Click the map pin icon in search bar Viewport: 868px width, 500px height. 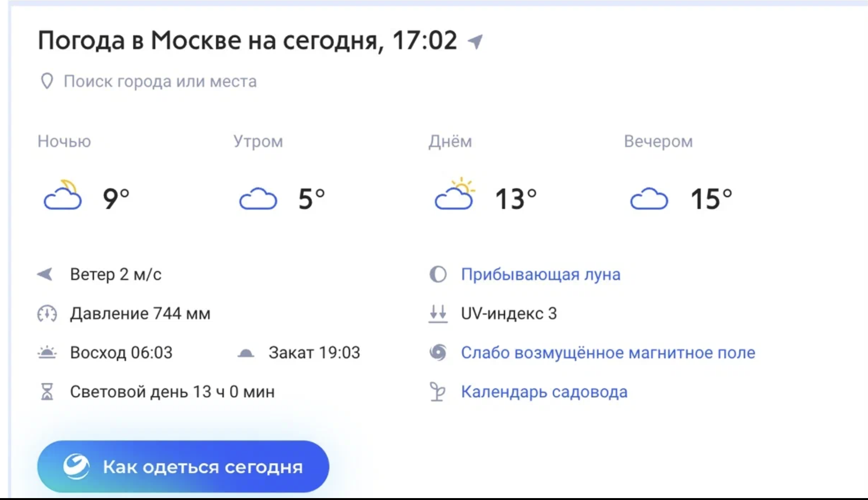47,81
